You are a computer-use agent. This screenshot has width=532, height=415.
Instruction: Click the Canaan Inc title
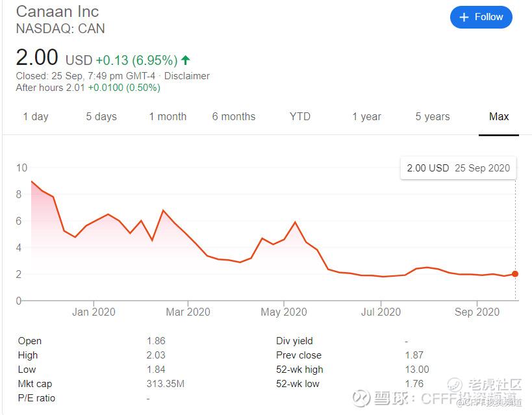pyautogui.click(x=57, y=12)
